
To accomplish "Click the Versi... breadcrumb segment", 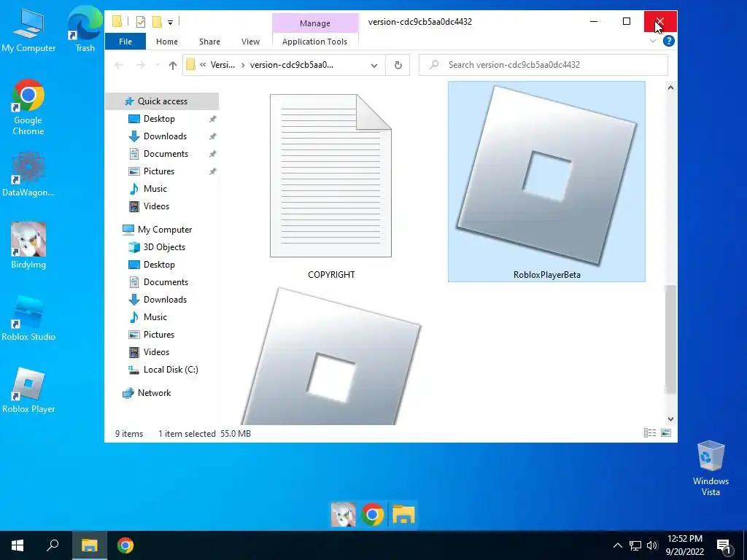I will (222, 65).
